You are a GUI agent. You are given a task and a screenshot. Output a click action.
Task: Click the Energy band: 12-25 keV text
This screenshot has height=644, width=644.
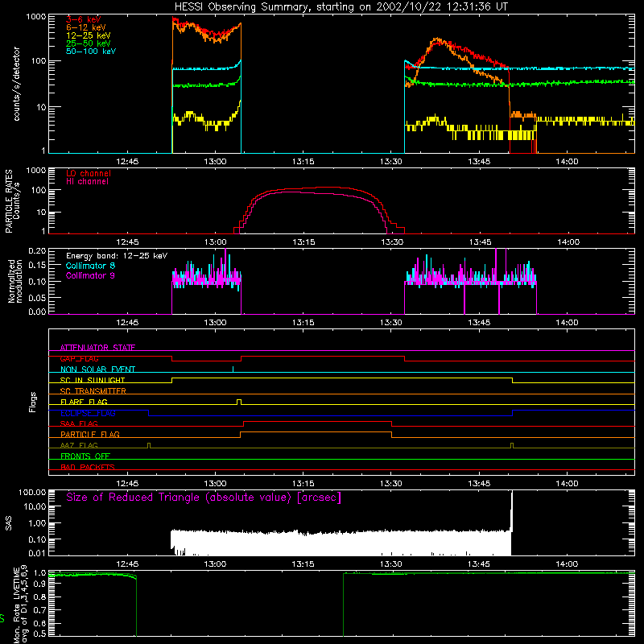pyautogui.click(x=117, y=256)
